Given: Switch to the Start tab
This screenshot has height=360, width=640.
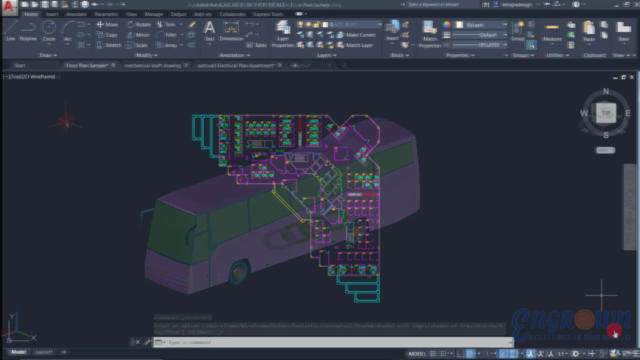Looking at the screenshot, I should 20,65.
